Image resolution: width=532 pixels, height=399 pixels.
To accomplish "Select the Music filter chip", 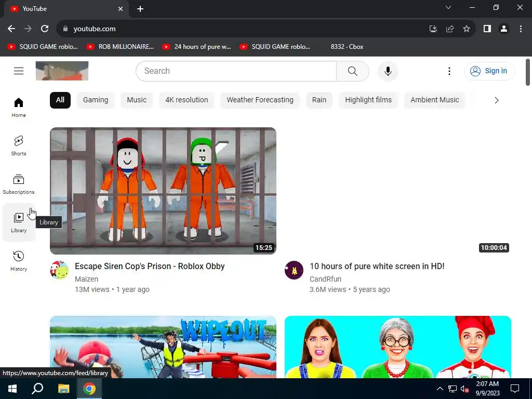I will pos(137,100).
